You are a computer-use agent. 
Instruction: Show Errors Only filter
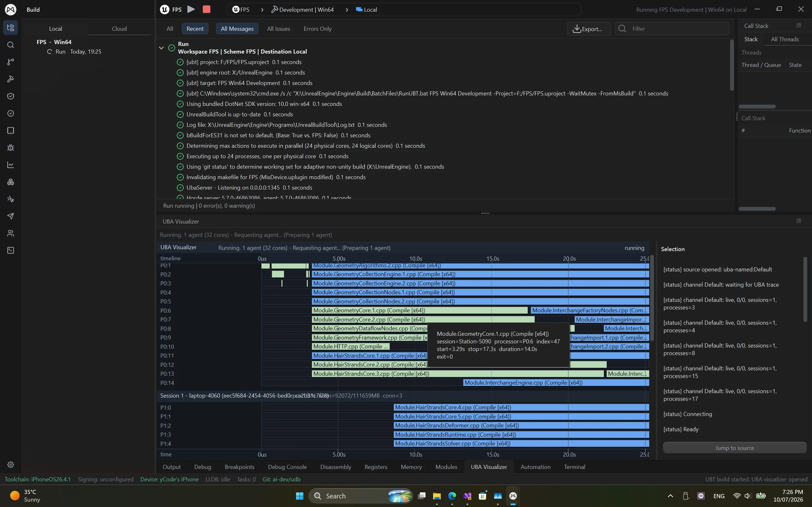pyautogui.click(x=317, y=29)
